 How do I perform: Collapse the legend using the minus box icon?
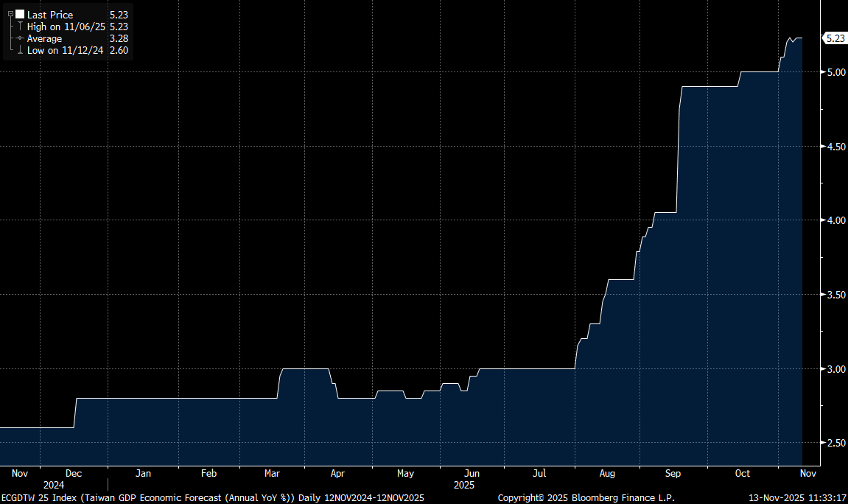tap(10, 14)
